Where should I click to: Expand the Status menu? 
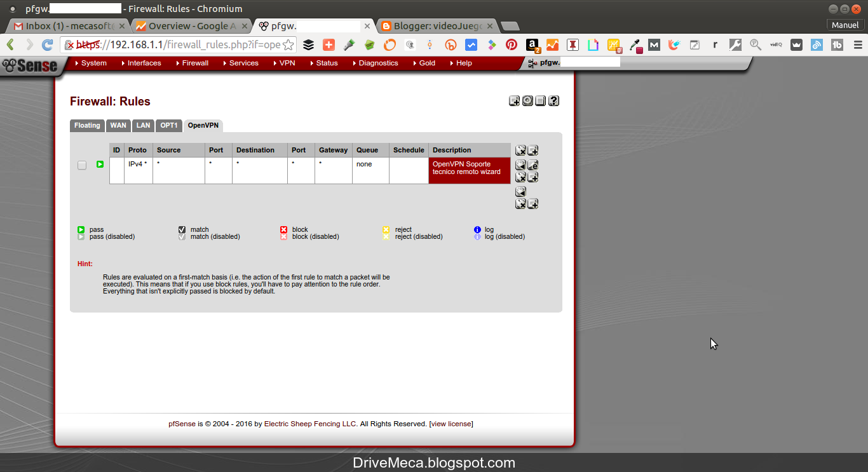click(x=324, y=63)
